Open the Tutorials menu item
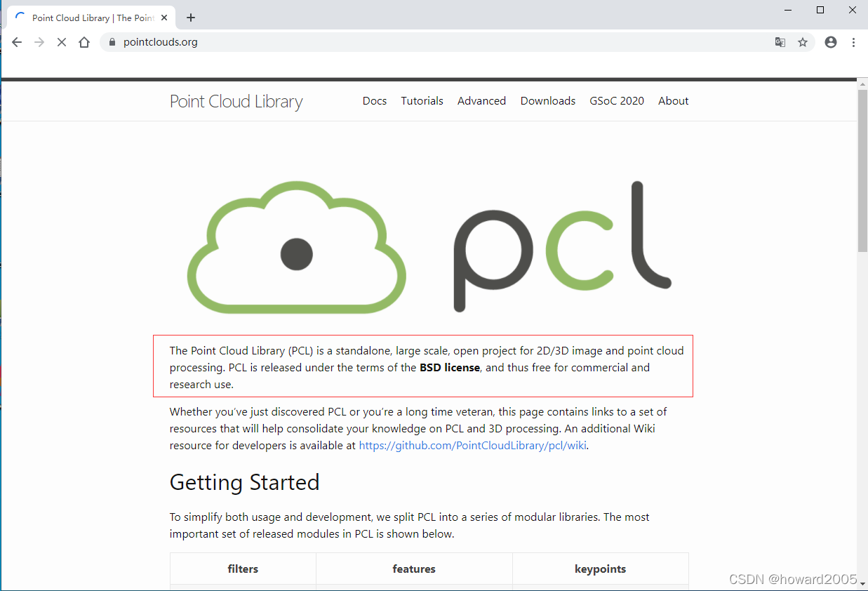Screen dimensions: 868x591 422,101
